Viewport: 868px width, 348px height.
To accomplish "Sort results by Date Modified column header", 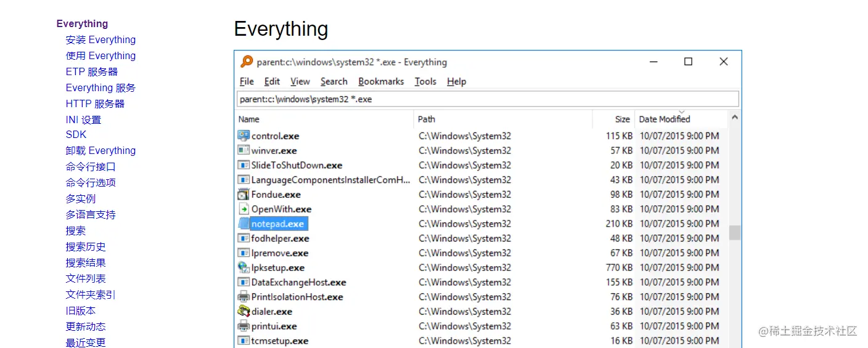I will coord(681,119).
